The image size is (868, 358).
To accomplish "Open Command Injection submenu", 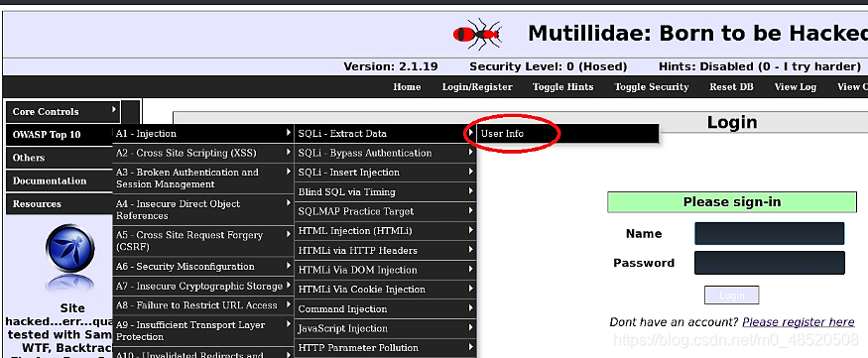I will coord(386,308).
